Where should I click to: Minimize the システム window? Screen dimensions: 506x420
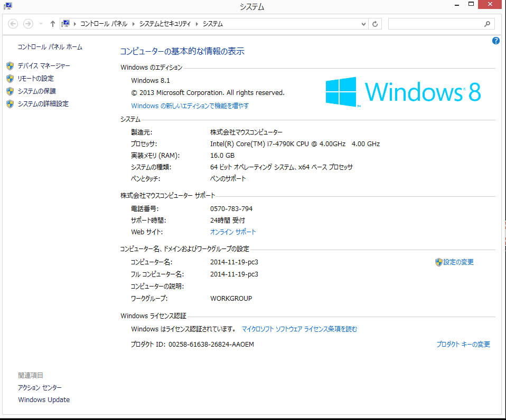[x=457, y=5]
